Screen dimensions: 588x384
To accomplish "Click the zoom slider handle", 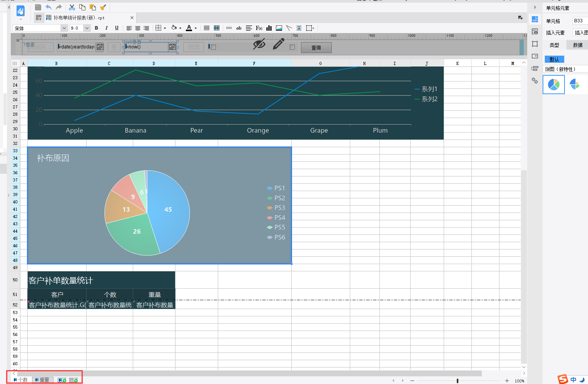I will [457, 381].
